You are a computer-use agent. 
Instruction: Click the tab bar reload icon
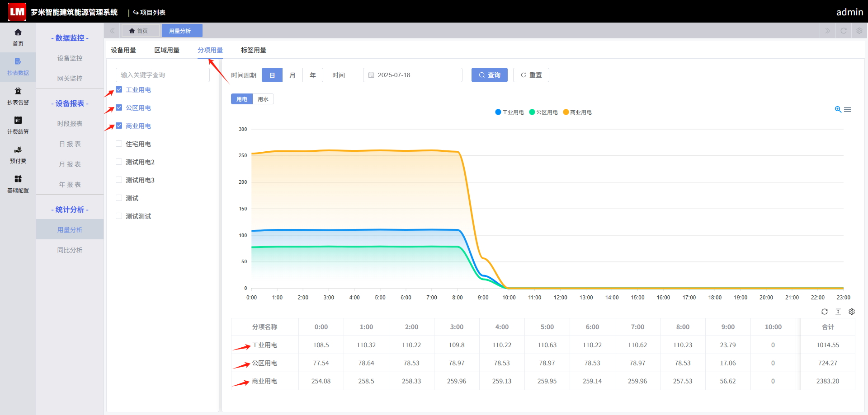(x=844, y=31)
